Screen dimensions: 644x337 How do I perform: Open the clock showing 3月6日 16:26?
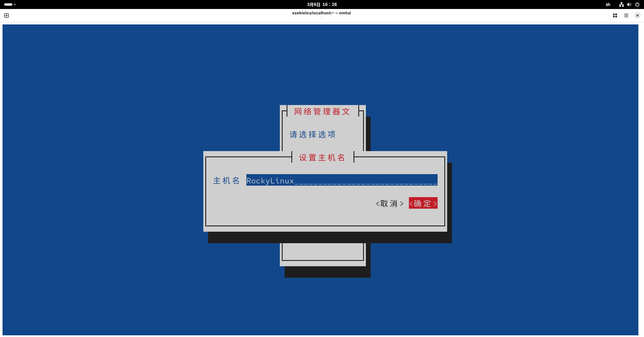click(x=322, y=4)
